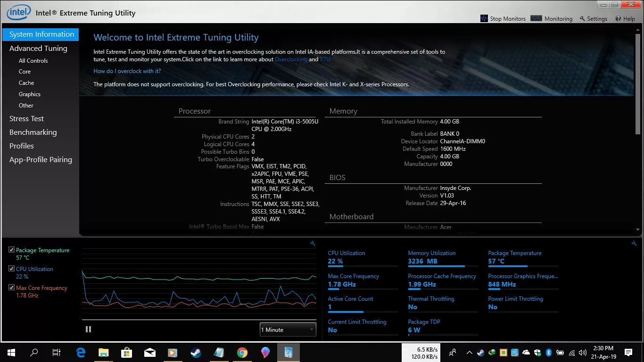
Task: Open All Controls sub-item
Action: (33, 61)
